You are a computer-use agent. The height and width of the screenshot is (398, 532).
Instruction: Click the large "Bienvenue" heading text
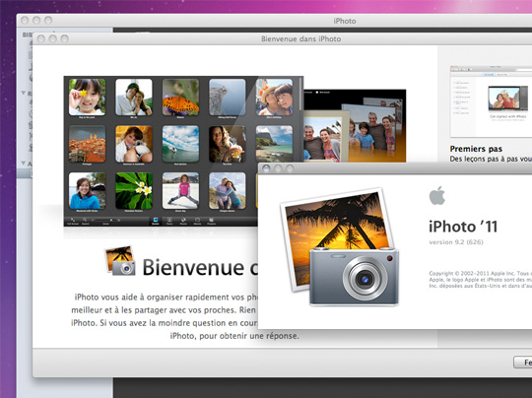tap(193, 268)
